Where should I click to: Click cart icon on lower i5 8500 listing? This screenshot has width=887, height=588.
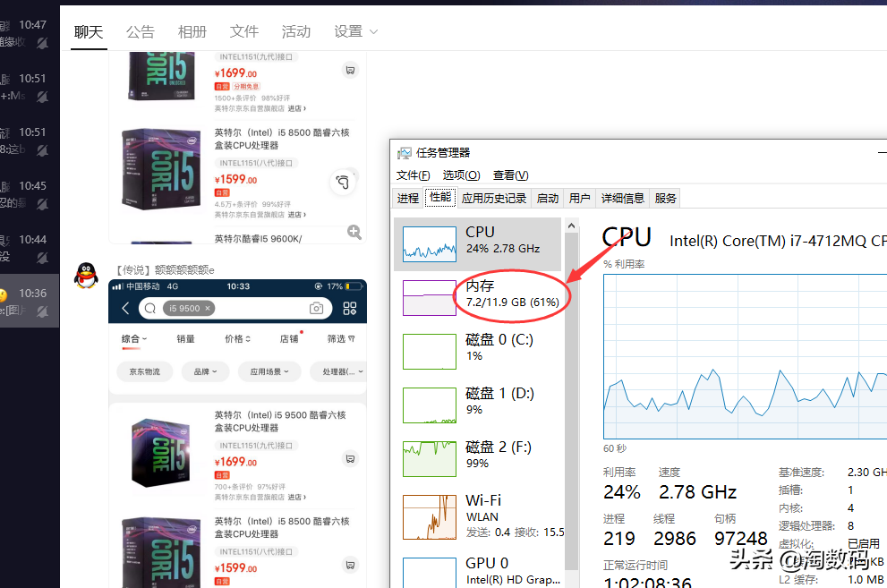click(x=350, y=565)
